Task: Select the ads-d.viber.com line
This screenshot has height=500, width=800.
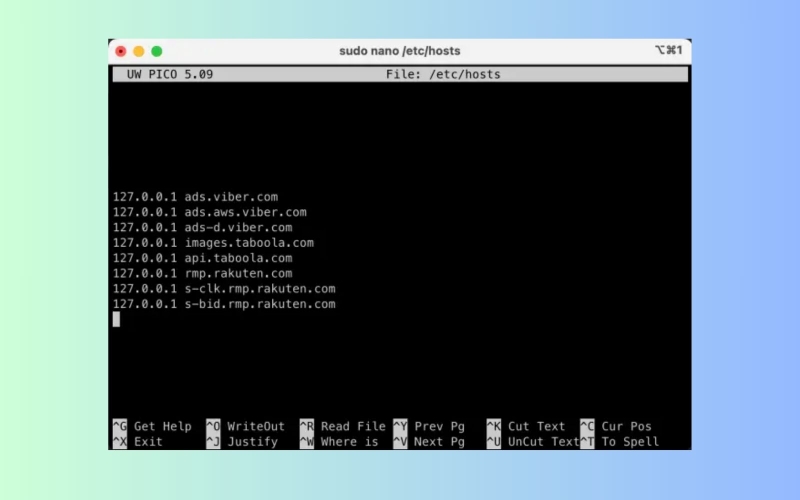Action: pyautogui.click(x=203, y=228)
